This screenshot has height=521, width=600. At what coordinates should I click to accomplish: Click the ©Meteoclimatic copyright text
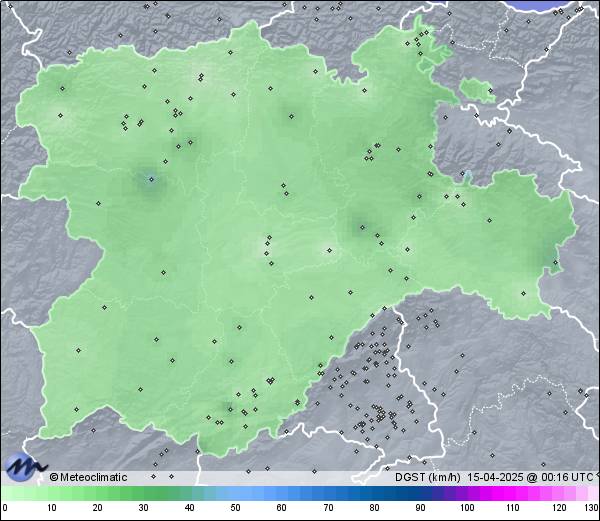coord(88,477)
